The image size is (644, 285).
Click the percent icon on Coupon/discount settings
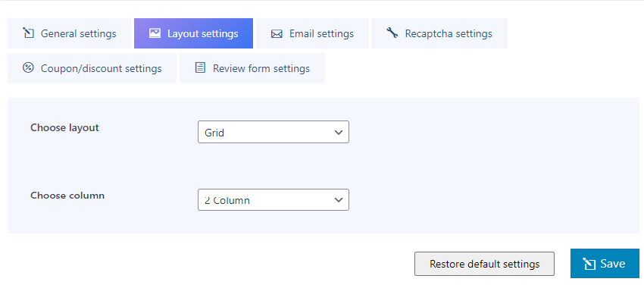pyautogui.click(x=28, y=67)
